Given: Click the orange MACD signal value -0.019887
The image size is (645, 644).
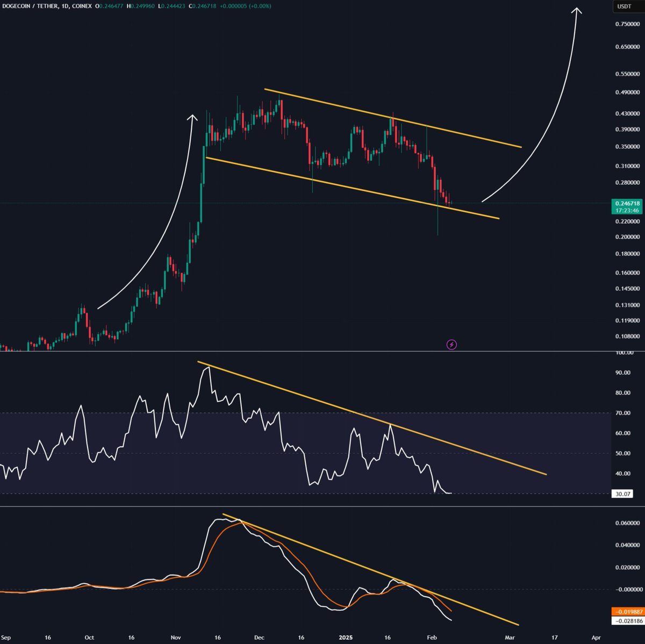Looking at the screenshot, I should tap(627, 612).
